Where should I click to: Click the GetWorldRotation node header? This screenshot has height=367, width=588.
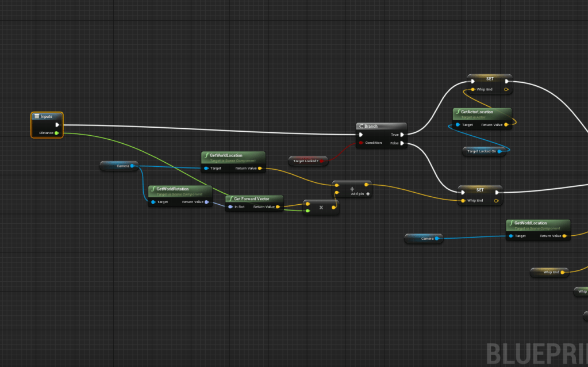(x=180, y=189)
